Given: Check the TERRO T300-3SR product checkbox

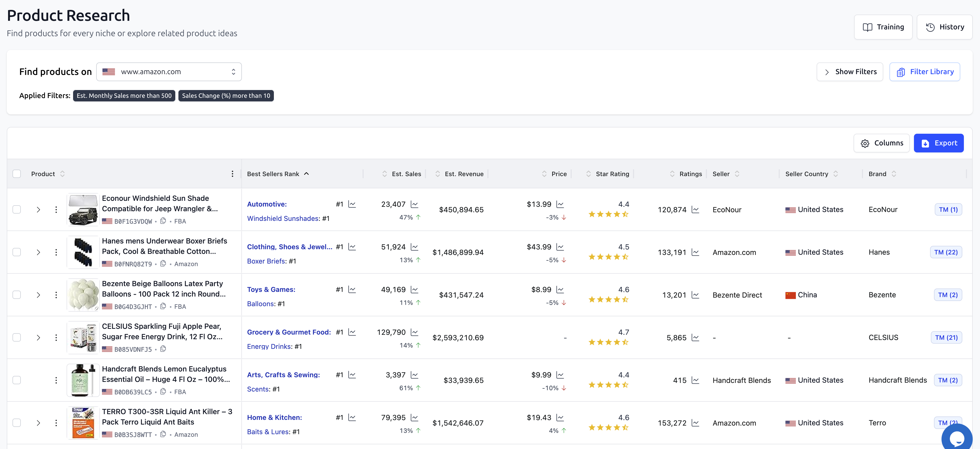Looking at the screenshot, I should (x=17, y=423).
